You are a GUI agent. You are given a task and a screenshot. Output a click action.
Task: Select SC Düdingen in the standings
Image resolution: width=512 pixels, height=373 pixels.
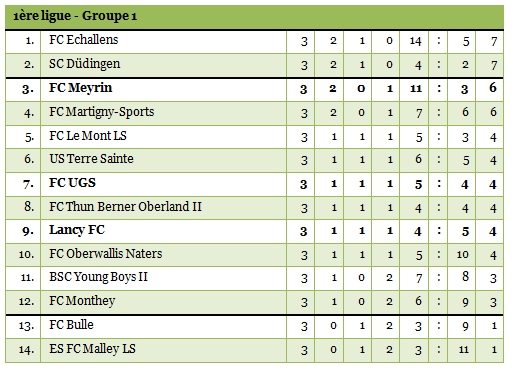pos(85,64)
